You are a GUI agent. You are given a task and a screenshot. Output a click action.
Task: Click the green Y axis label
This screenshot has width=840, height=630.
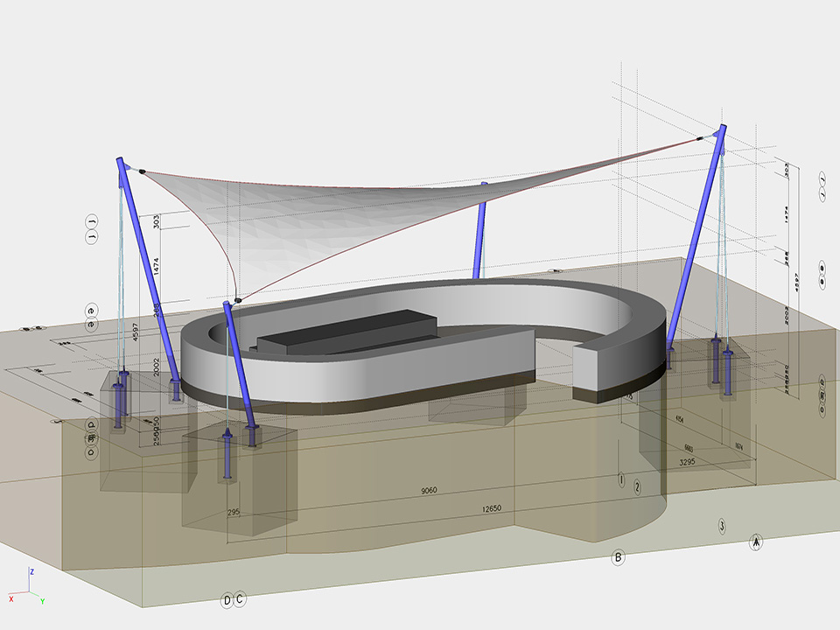(x=42, y=601)
